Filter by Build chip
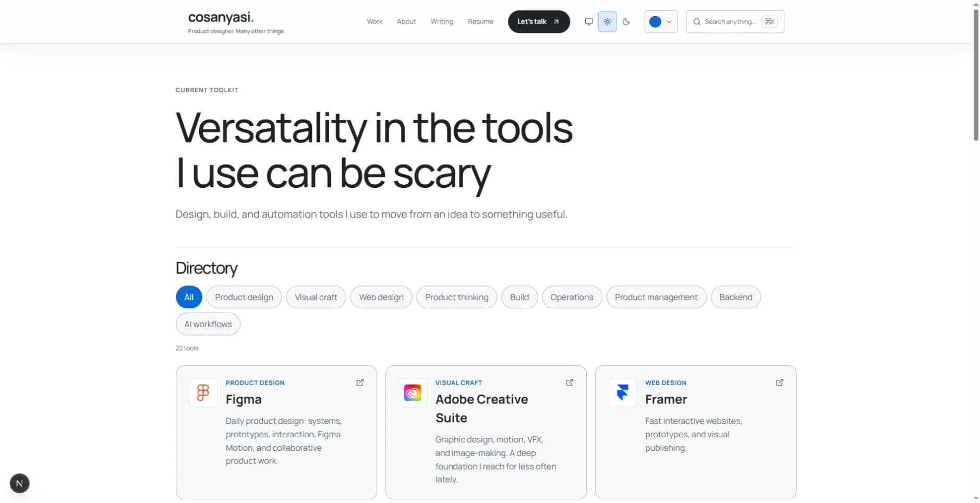Image resolution: width=980 pixels, height=503 pixels. click(519, 297)
